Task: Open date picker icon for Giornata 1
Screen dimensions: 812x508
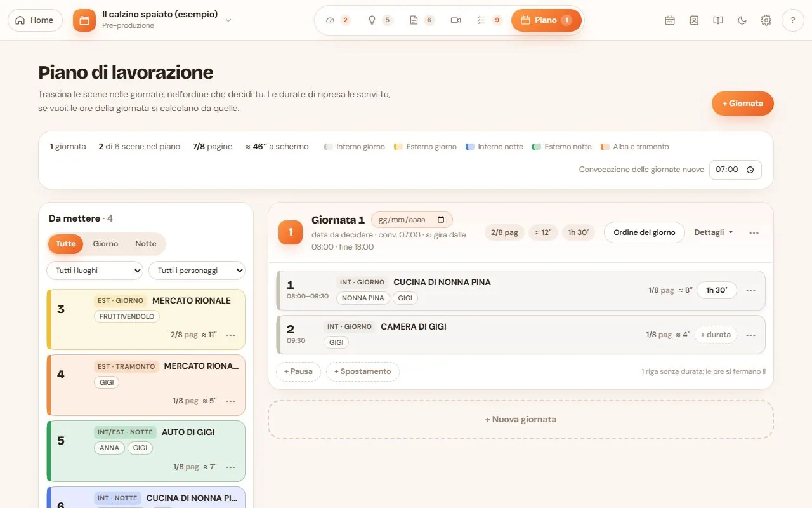Action: tap(442, 220)
